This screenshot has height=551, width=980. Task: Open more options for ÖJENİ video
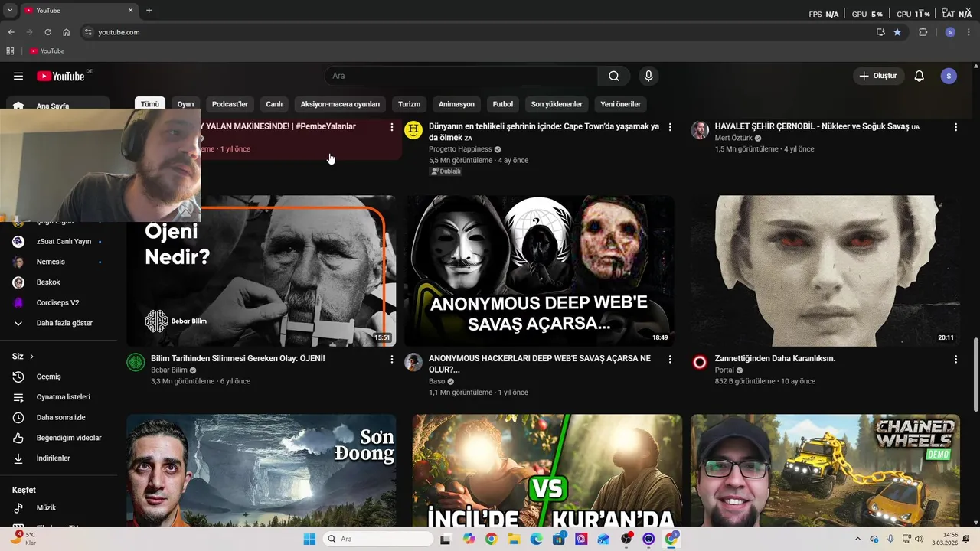click(x=392, y=359)
